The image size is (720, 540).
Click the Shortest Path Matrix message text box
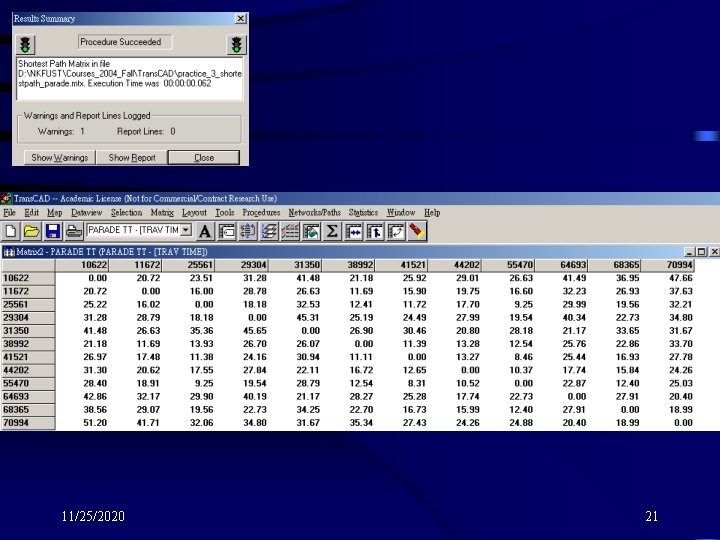pos(129,79)
